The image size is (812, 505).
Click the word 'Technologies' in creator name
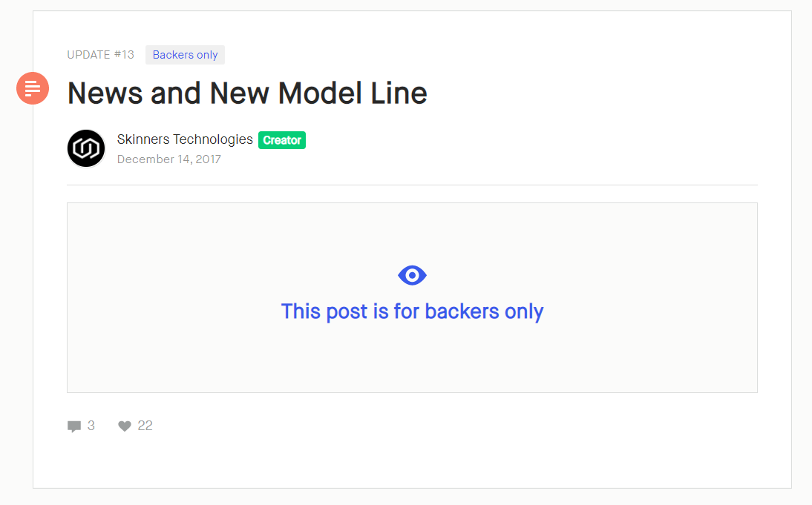coord(213,139)
